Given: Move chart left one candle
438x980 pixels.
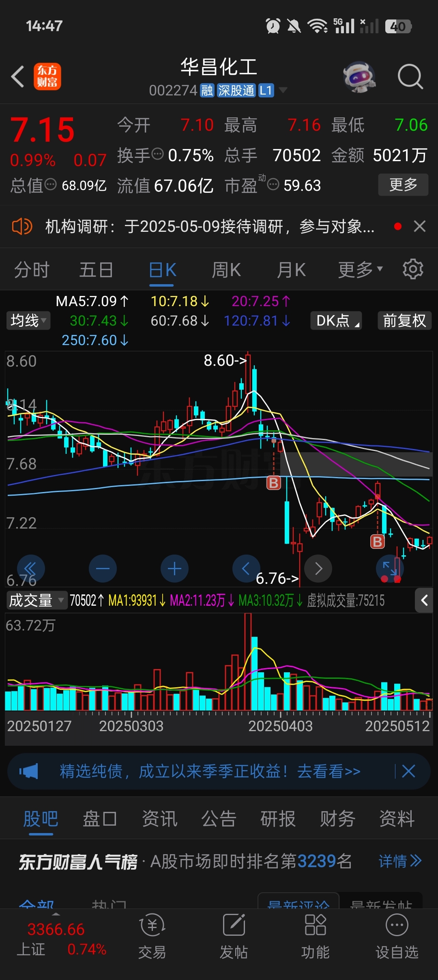Looking at the screenshot, I should [246, 568].
